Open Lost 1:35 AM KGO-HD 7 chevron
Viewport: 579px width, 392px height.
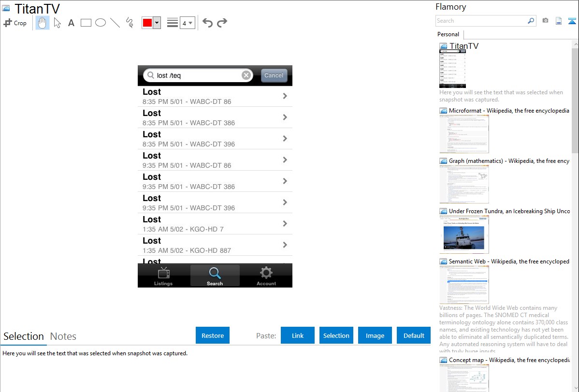pos(285,223)
